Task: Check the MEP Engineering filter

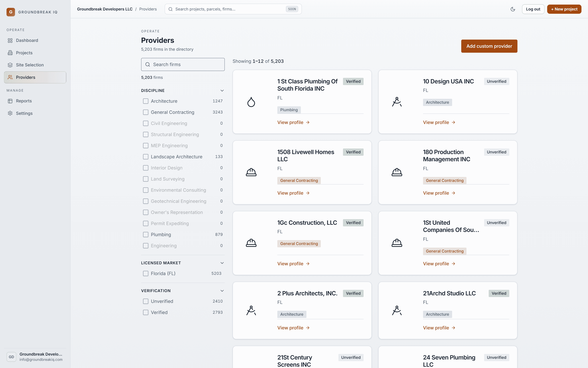Action: coord(146,146)
